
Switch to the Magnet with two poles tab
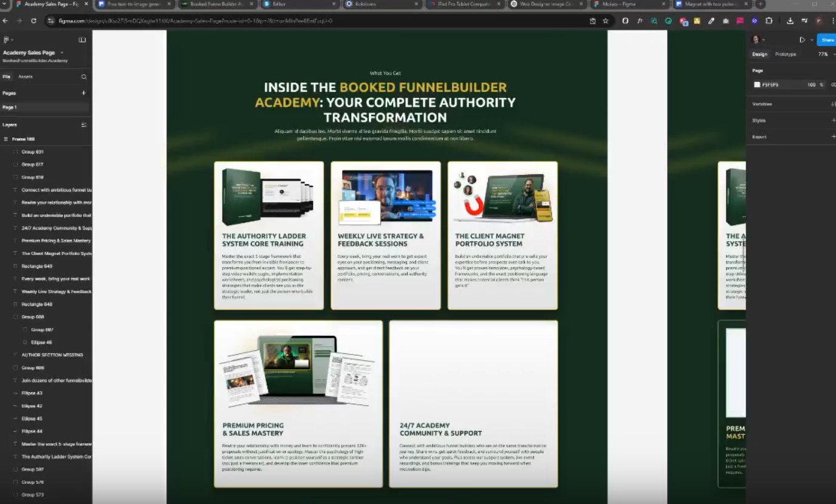pos(711,4)
